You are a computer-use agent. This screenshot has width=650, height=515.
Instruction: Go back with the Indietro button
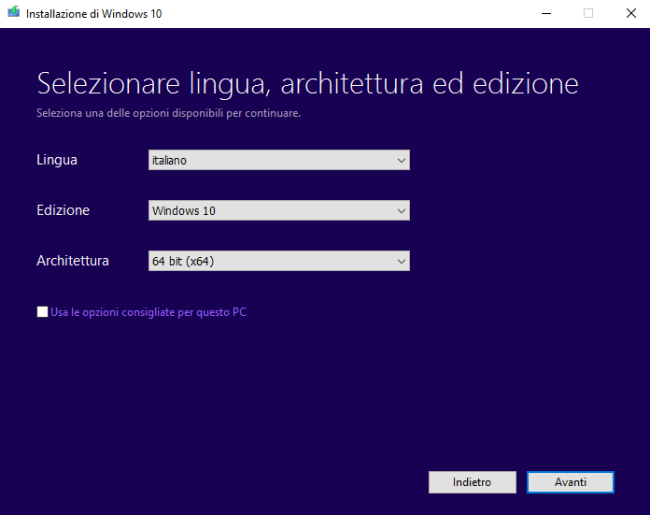click(x=472, y=482)
